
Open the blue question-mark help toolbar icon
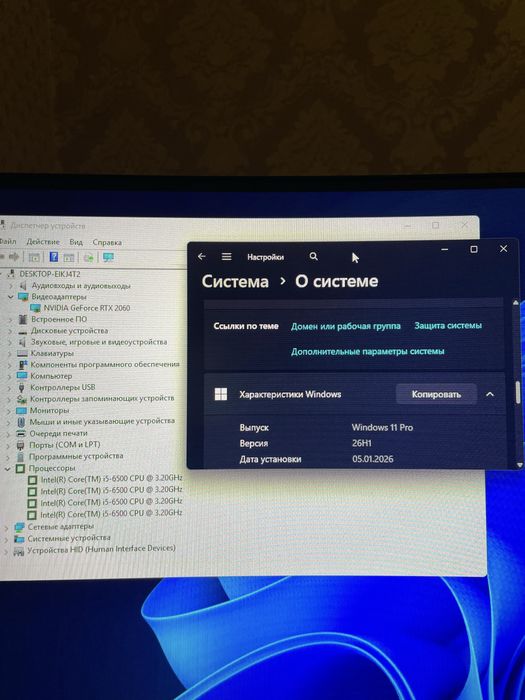(54, 257)
